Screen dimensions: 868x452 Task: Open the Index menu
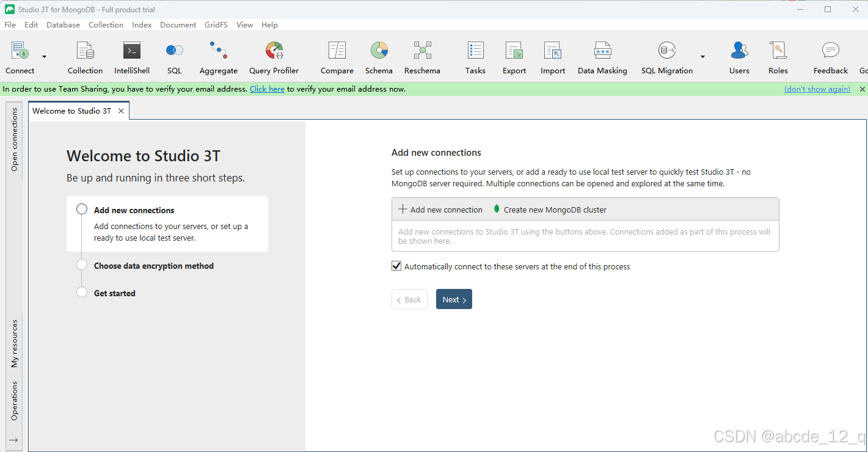[x=142, y=25]
